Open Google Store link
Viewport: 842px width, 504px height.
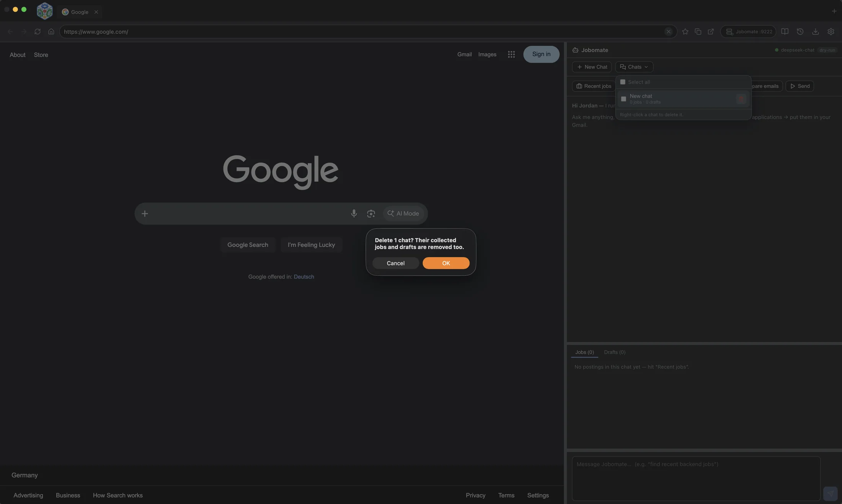click(x=41, y=55)
